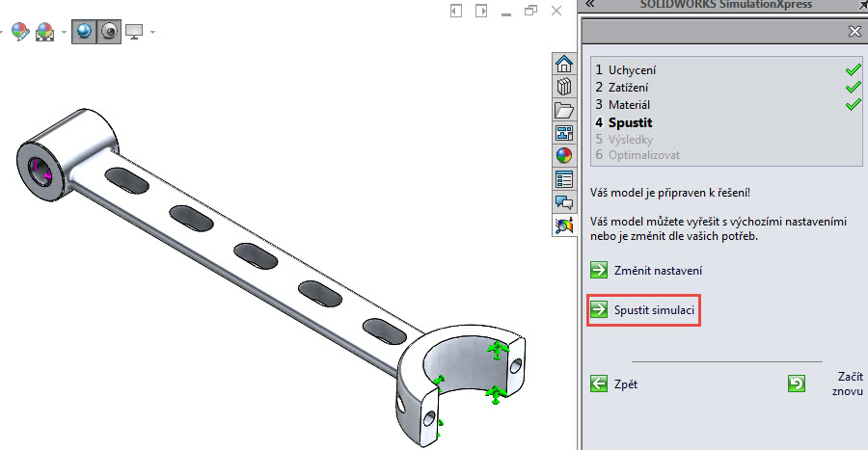Open the Custom Properties tab

click(x=564, y=178)
